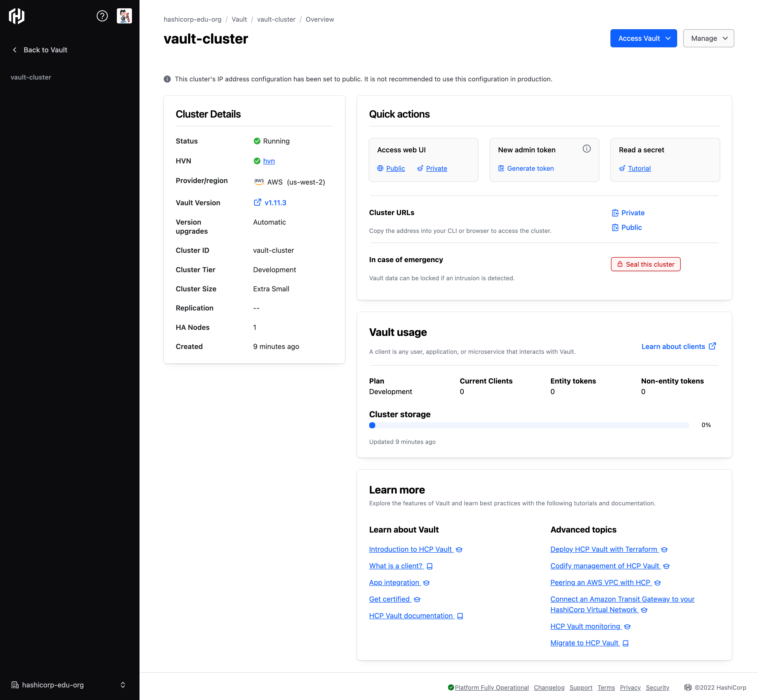Click Seal this cluster button
This screenshot has width=758, height=700.
(645, 264)
